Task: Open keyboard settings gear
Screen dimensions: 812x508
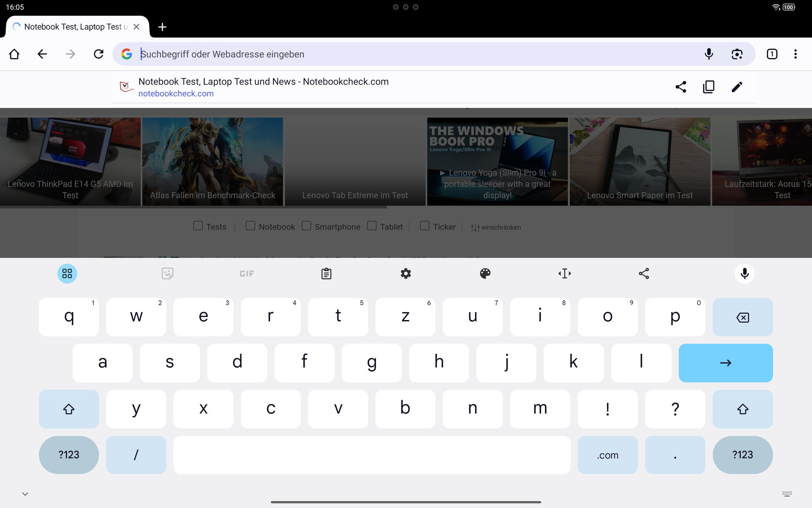Action: point(406,274)
